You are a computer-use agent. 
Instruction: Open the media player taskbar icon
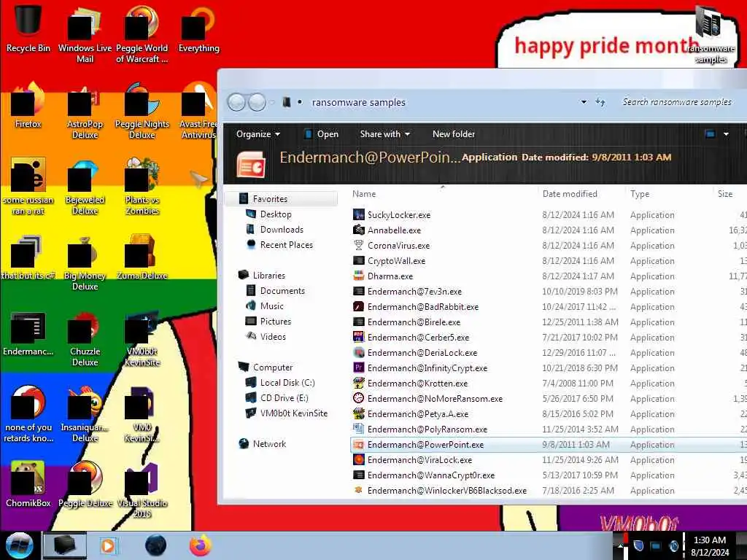pos(108,545)
